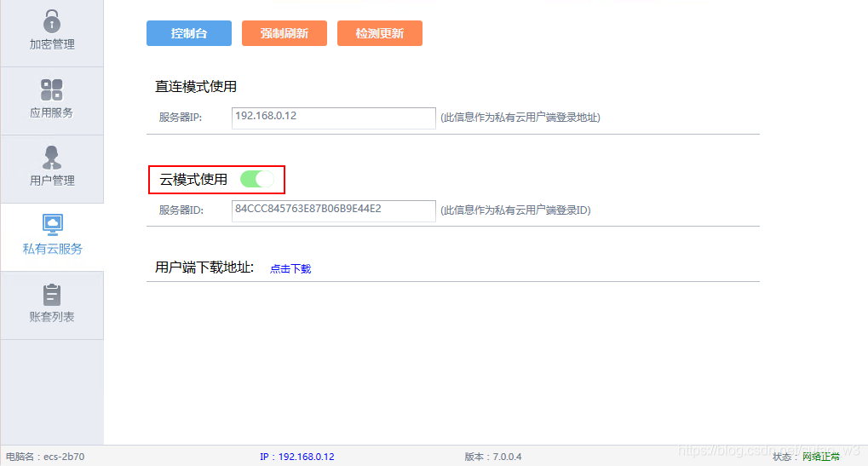Select the 应用服务 sidebar label
This screenshot has width=868, height=466.
[51, 113]
